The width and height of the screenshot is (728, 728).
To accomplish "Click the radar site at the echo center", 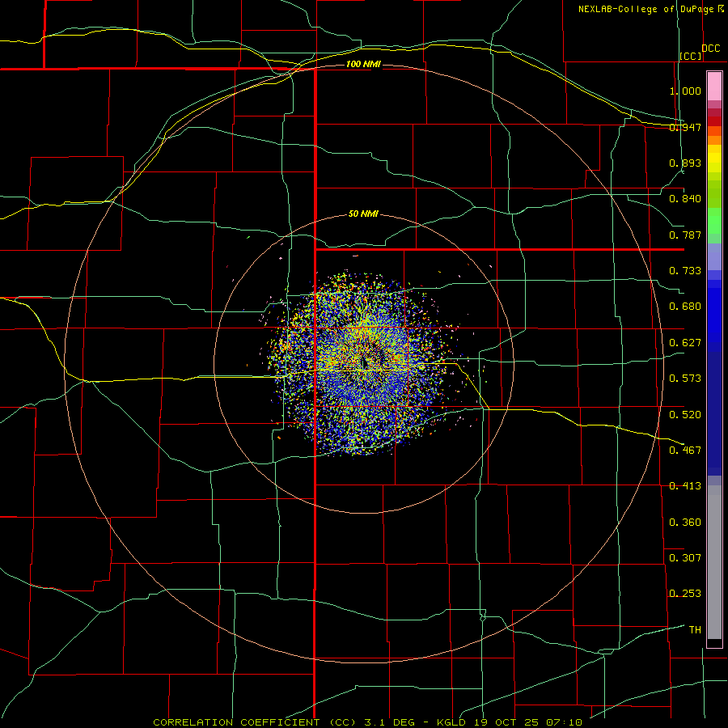I will [365, 363].
